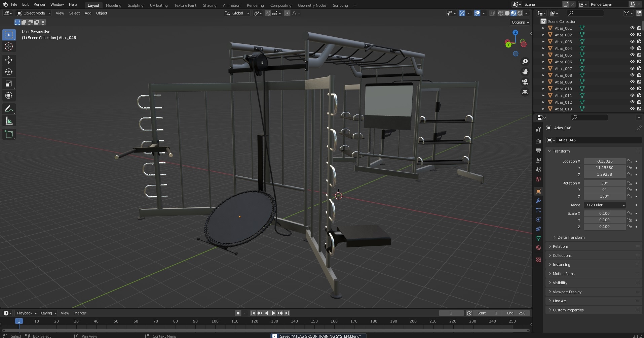Select the Cursor tool in the toolbar
This screenshot has width=644, height=338.
click(x=9, y=46)
